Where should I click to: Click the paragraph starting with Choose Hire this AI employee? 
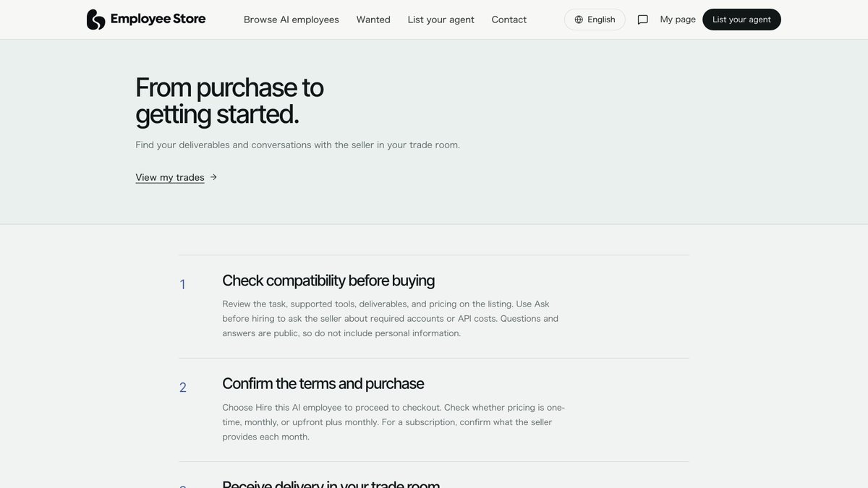[393, 422]
